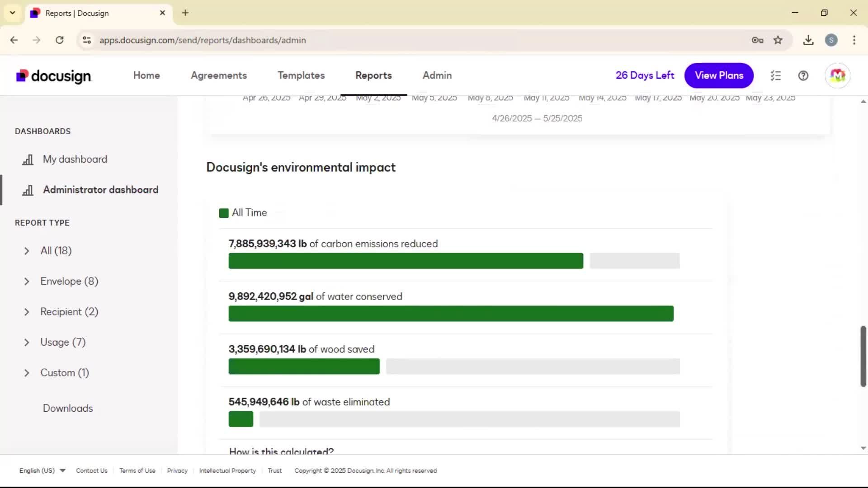Image resolution: width=868 pixels, height=488 pixels.
Task: Open a new browser tab
Action: click(x=185, y=13)
